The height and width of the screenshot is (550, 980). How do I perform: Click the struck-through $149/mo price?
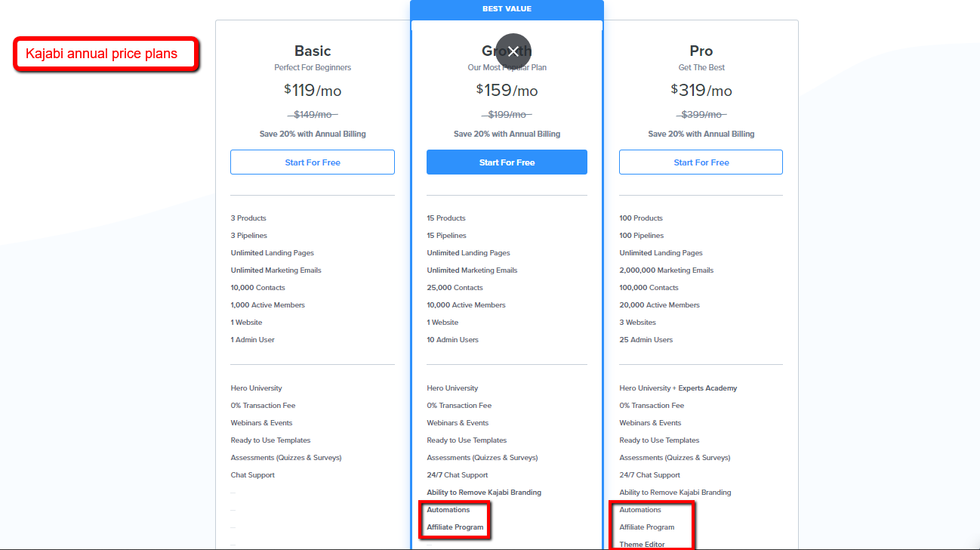[x=313, y=115]
